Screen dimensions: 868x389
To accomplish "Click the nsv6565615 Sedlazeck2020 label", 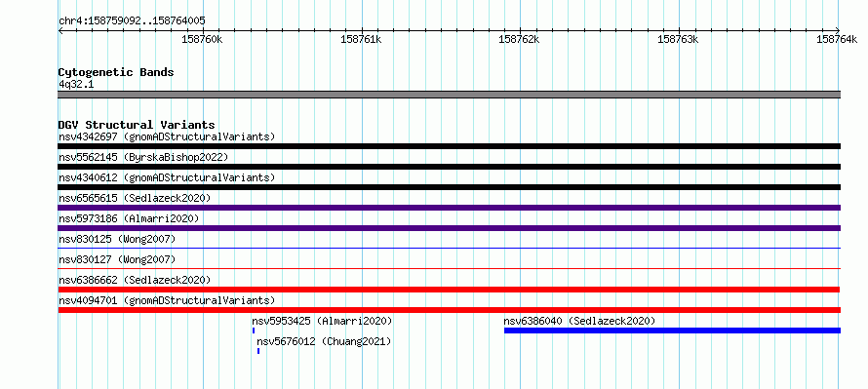I will 135,198.
